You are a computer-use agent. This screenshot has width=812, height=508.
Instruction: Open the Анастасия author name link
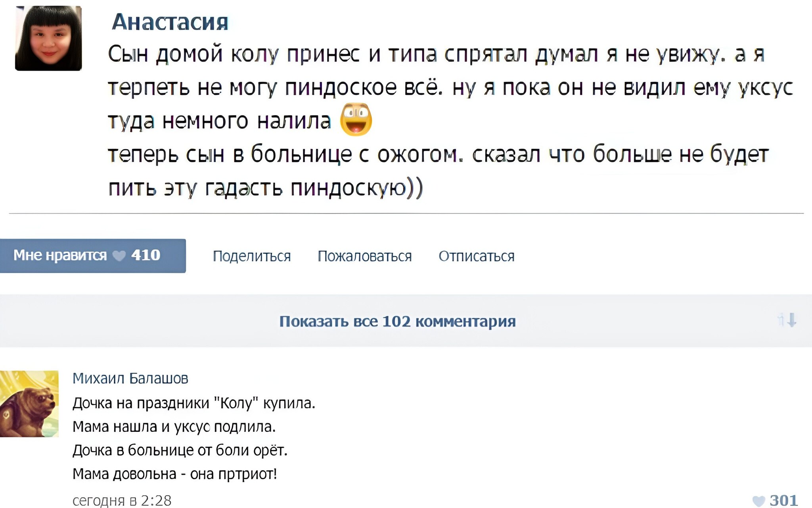(x=170, y=22)
